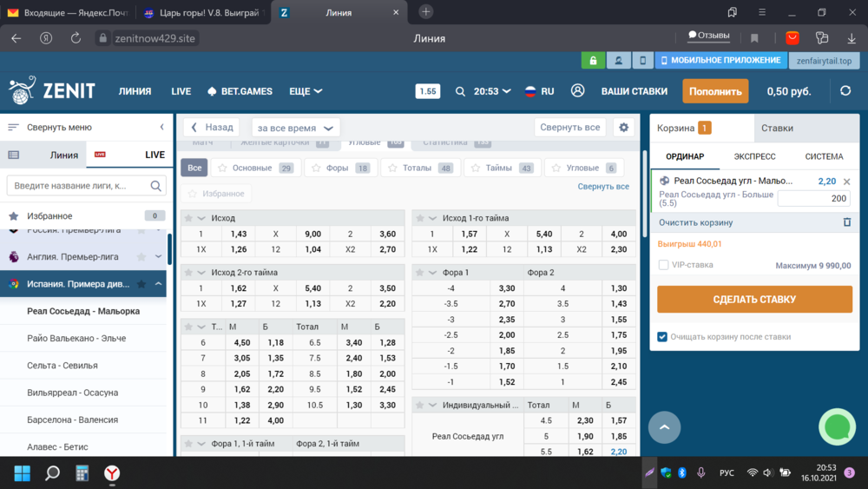The image size is (868, 489).
Task: Enable the VIP-ставка checkbox
Action: 663,265
